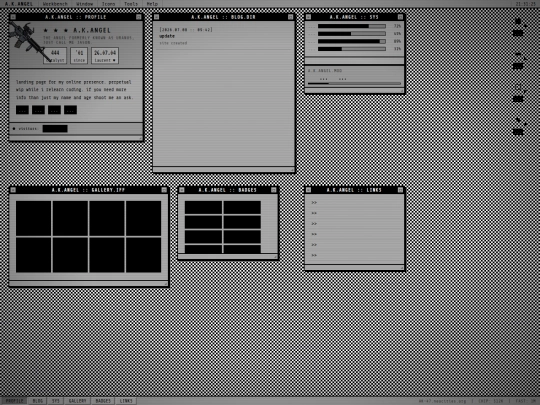Click the '444 catalyst' stat box
The image size is (540, 405).
click(x=55, y=56)
